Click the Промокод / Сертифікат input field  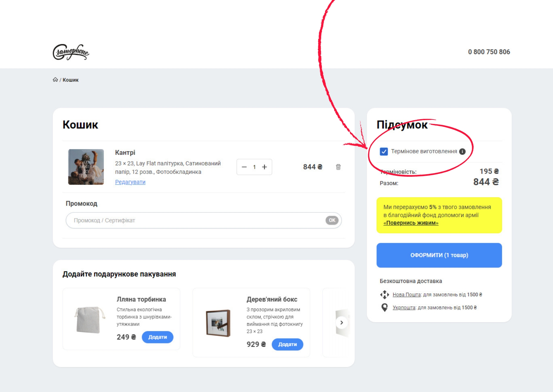click(196, 220)
